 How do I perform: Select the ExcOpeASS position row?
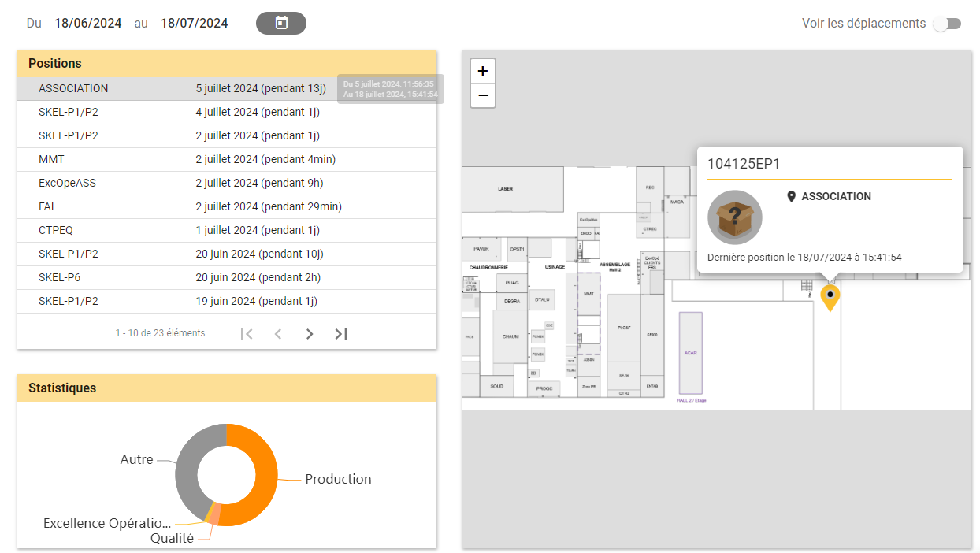[226, 184]
